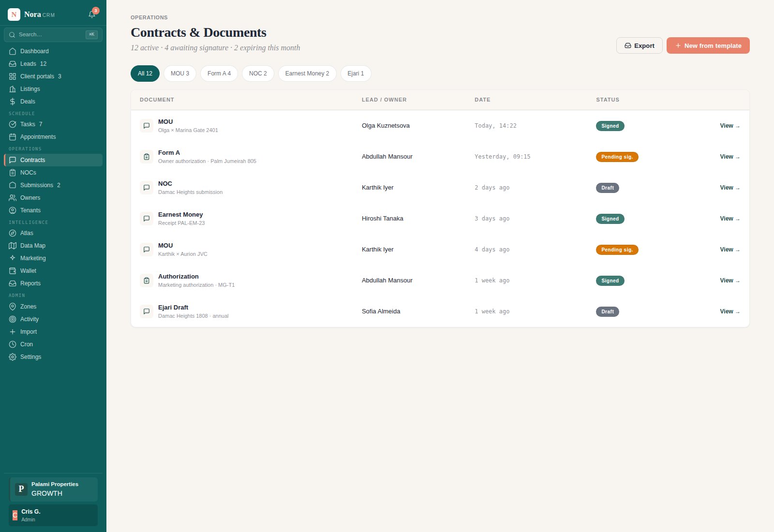The width and height of the screenshot is (774, 532).
Task: Click the Sofia Almeida owner cell
Action: tap(381, 311)
